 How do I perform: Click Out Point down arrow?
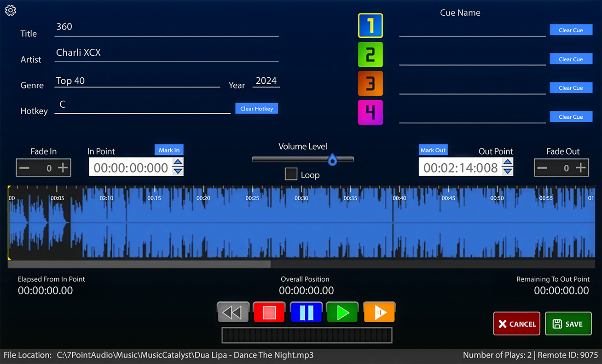507,171
